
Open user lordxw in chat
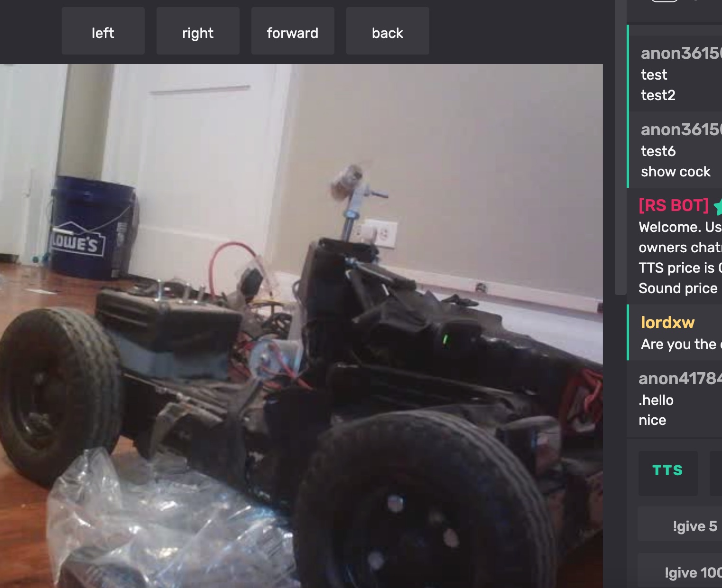pos(667,322)
